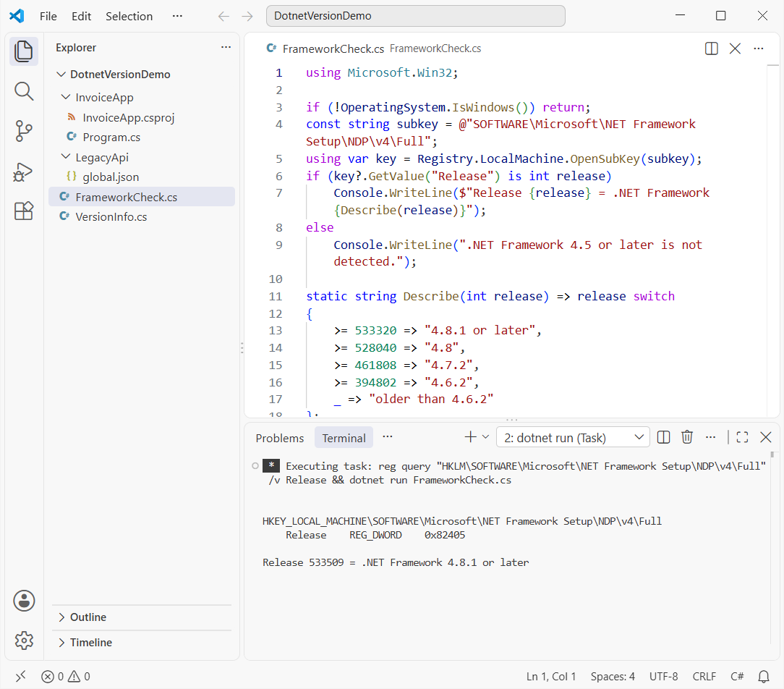Open the Extensions view icon
This screenshot has width=784, height=689.
point(23,211)
